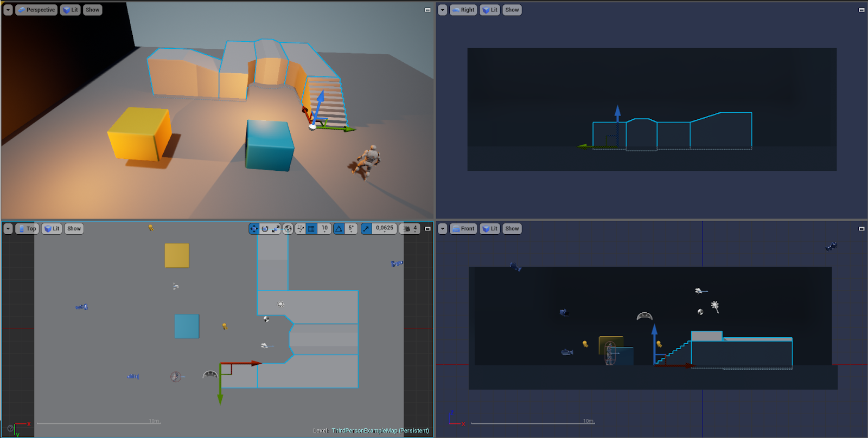Maximize the Perspective viewport
Viewport: 868px width, 438px height.
click(x=427, y=10)
